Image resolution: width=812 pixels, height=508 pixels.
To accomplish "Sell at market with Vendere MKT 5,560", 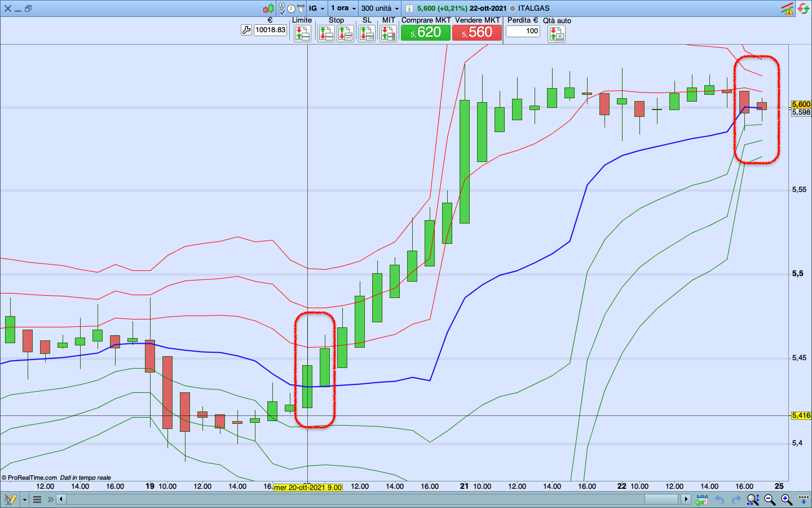I will pos(477,33).
